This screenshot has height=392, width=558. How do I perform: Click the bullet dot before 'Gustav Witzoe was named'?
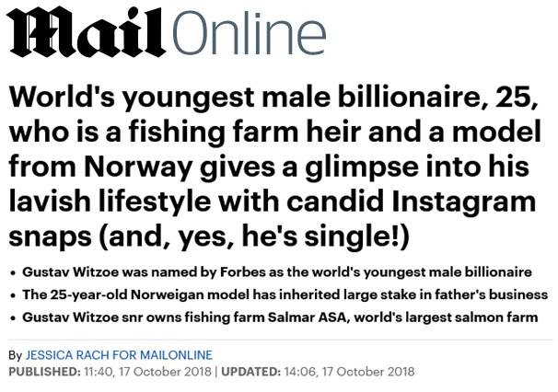[10, 274]
